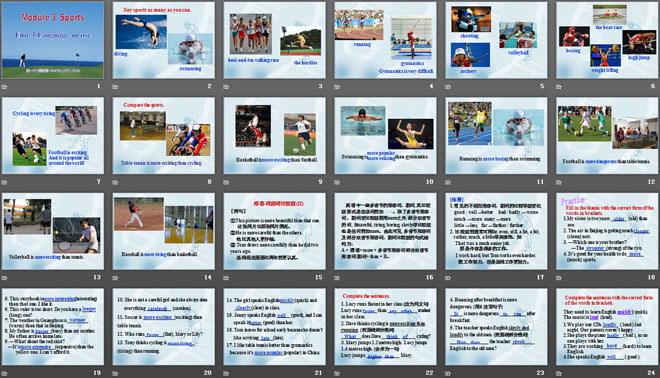
Task: Click slide number label '15'
Action: pyautogui.click(x=319, y=277)
